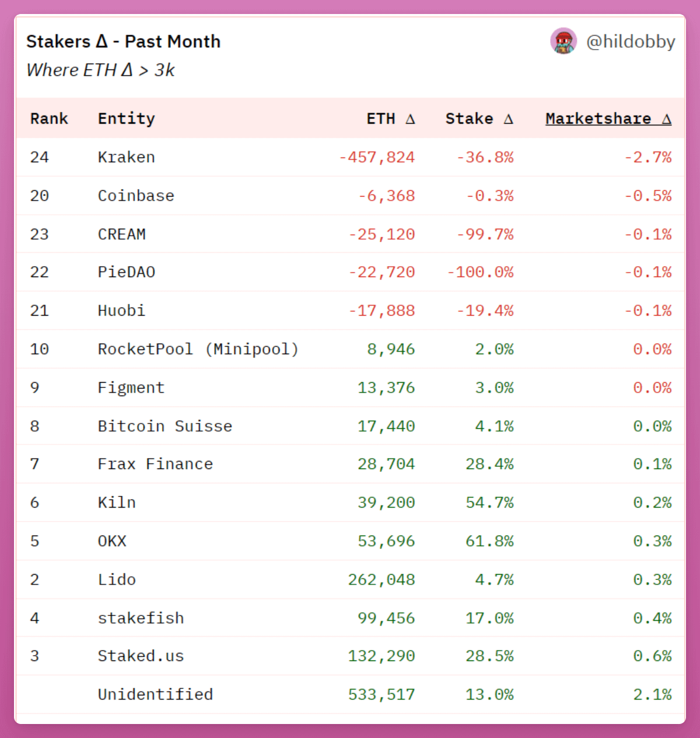The image size is (700, 738).
Task: Select the Kraken entity row
Action: 126,157
